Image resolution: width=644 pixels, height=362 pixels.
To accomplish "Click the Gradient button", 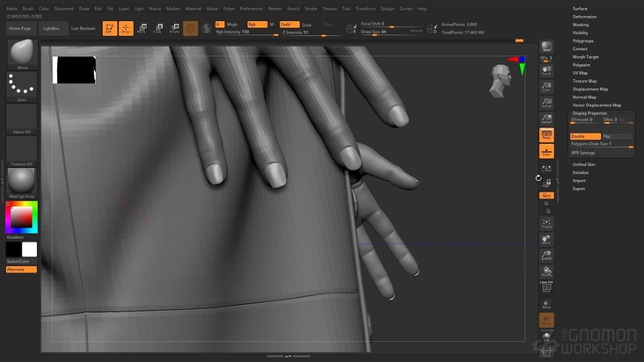I will click(x=15, y=237).
